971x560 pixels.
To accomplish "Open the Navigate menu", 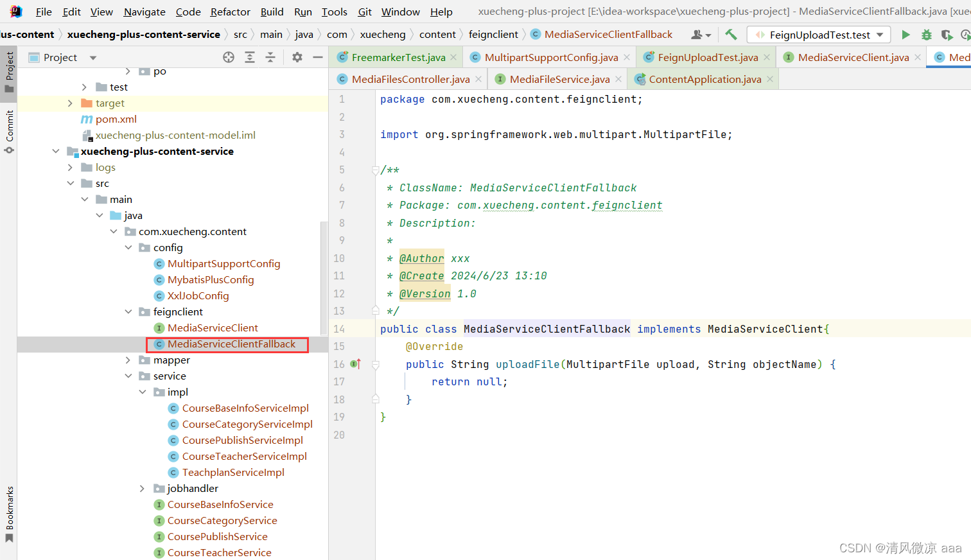I will pyautogui.click(x=144, y=12).
